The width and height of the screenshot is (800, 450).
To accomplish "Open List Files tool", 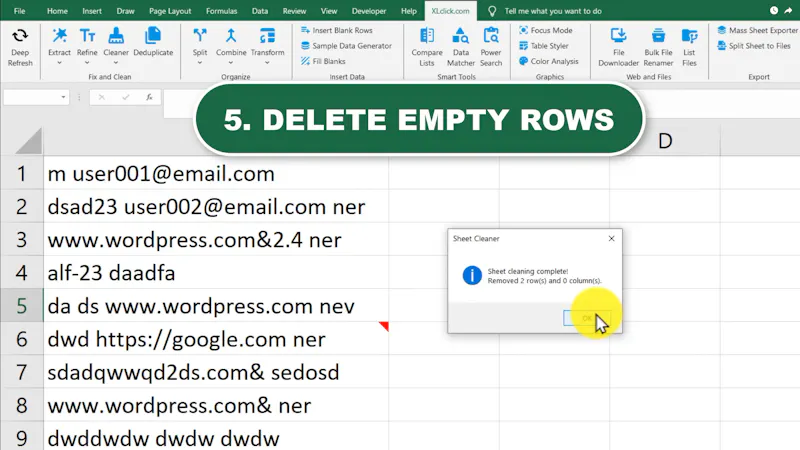I will point(689,47).
